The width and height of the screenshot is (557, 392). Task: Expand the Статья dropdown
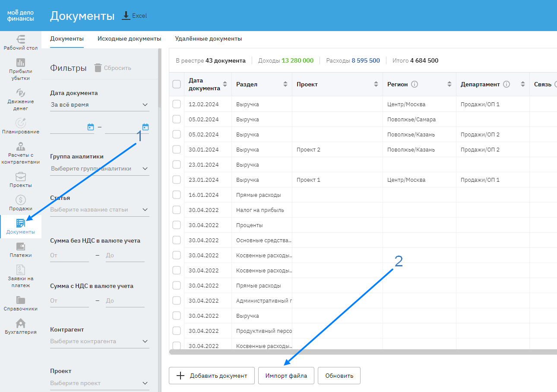(99, 210)
